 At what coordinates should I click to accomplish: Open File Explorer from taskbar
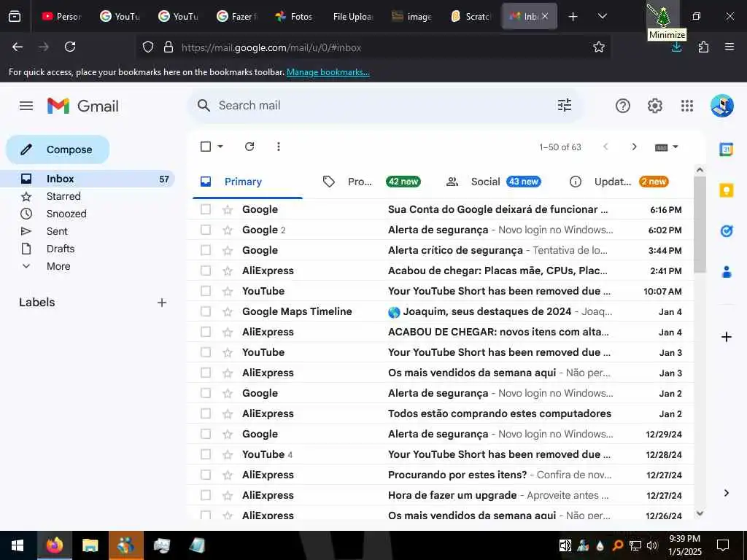pyautogui.click(x=90, y=545)
